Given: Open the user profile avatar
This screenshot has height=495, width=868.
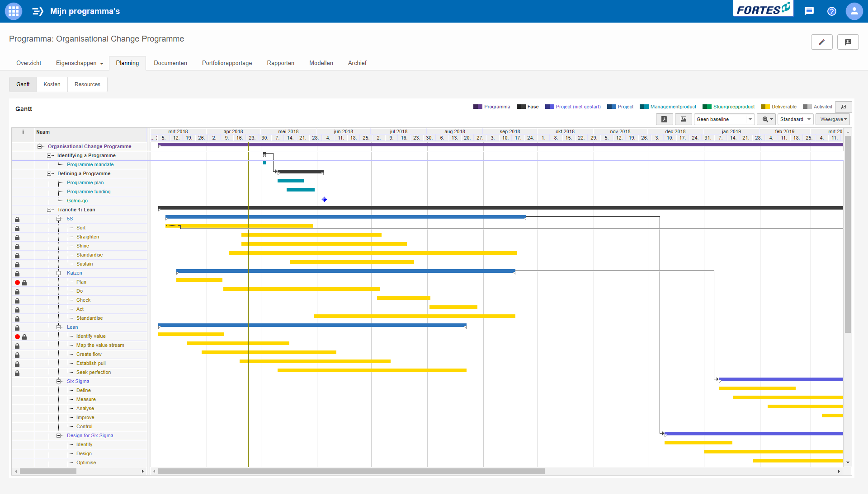Looking at the screenshot, I should pos(854,11).
